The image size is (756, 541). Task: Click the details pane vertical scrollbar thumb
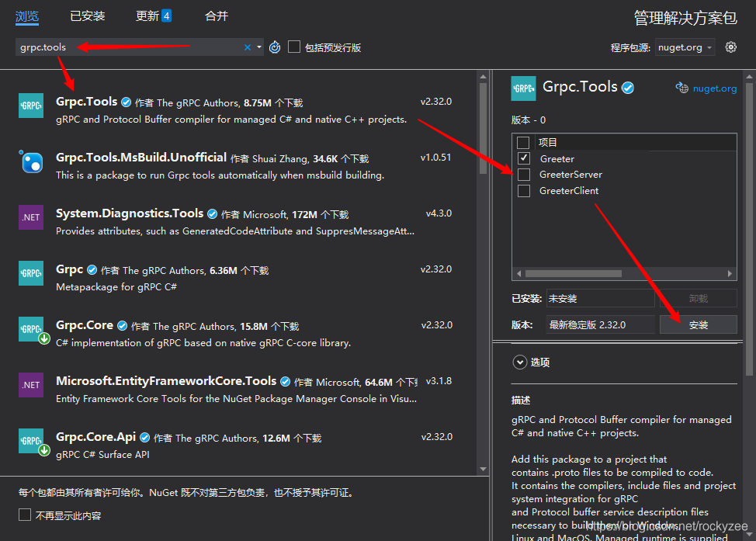[749, 229]
